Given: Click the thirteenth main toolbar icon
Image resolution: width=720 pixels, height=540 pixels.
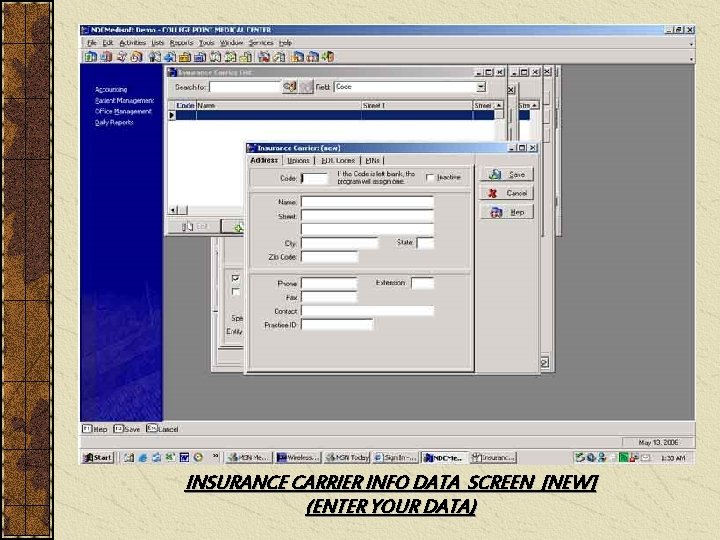Looking at the screenshot, I should click(x=279, y=56).
